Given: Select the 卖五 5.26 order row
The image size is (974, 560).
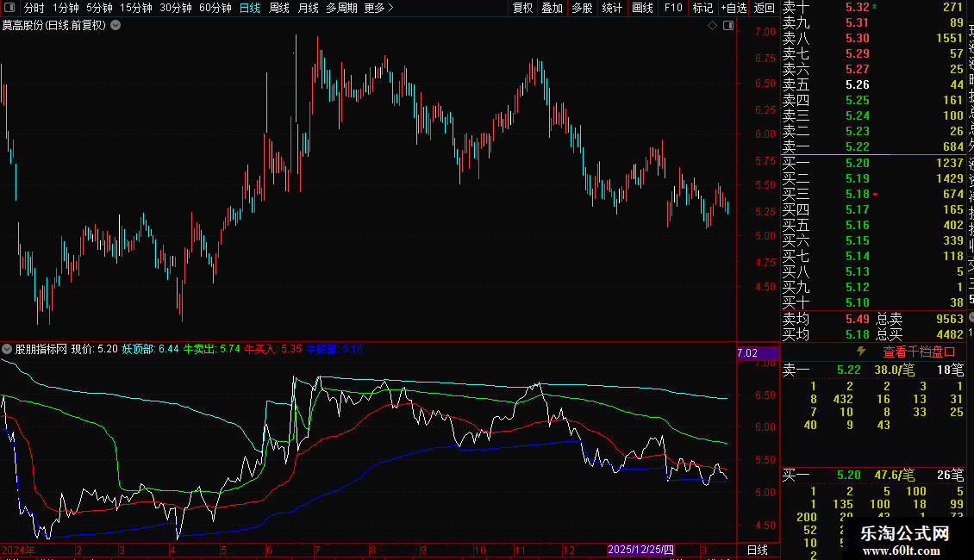Looking at the screenshot, I should (873, 85).
